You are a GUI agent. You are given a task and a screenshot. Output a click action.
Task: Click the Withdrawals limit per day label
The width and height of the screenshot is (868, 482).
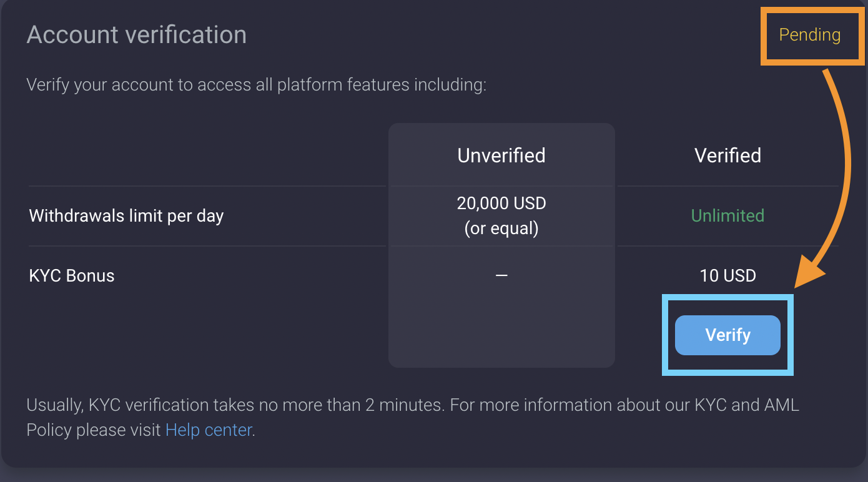pyautogui.click(x=126, y=216)
